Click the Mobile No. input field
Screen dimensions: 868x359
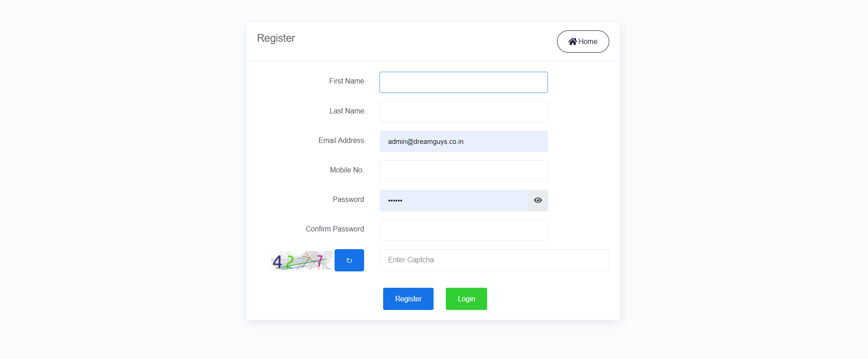coord(463,171)
